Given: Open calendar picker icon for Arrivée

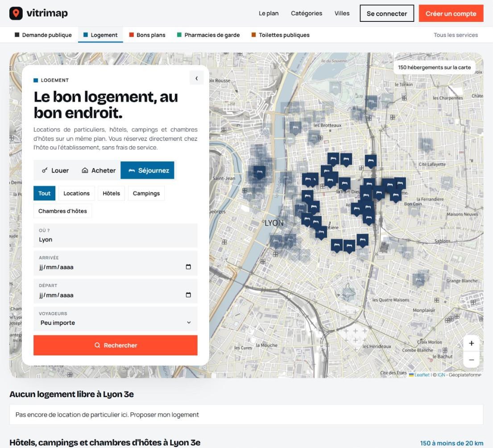Looking at the screenshot, I should click(x=188, y=267).
